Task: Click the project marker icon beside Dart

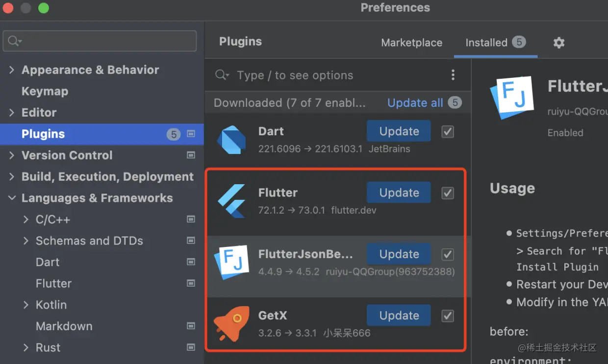Action: point(191,262)
